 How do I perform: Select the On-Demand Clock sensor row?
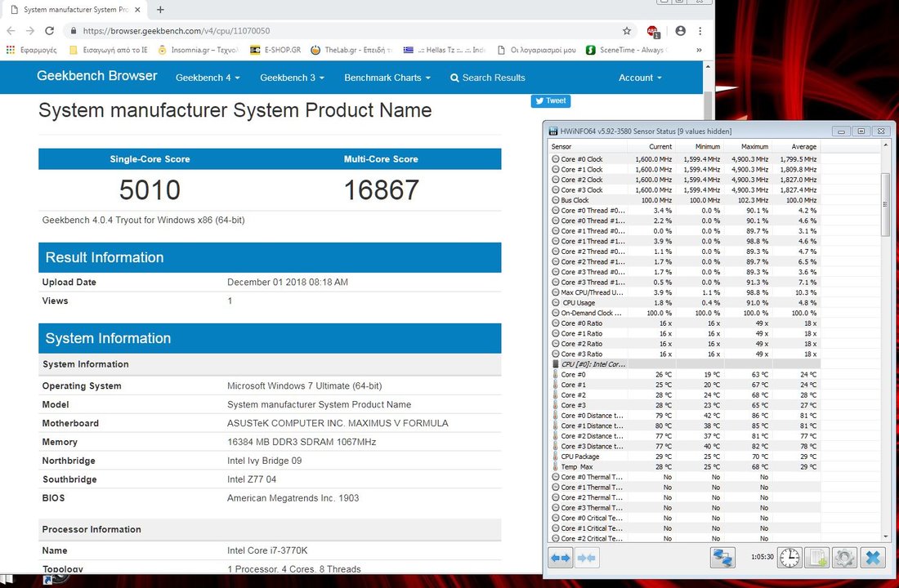pos(685,313)
